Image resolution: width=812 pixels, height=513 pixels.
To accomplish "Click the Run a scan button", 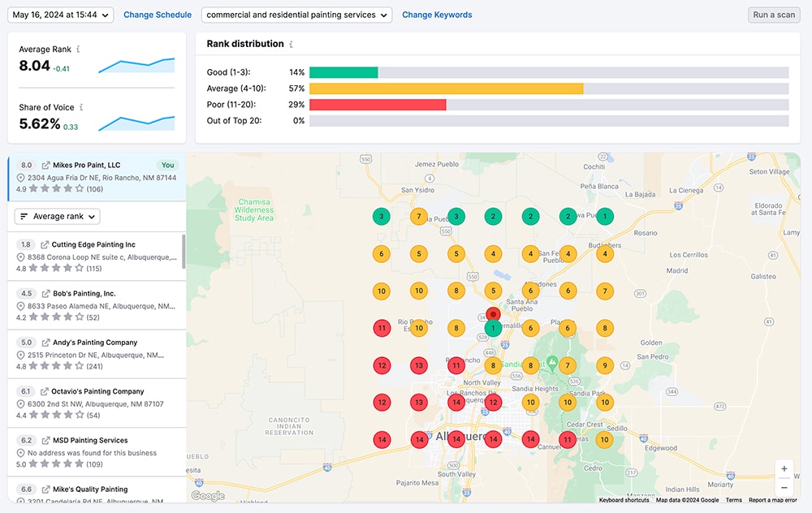I will point(773,15).
